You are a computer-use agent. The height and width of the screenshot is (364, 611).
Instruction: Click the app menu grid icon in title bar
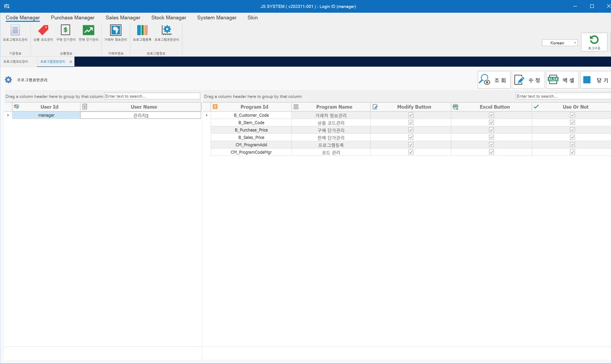click(x=7, y=6)
